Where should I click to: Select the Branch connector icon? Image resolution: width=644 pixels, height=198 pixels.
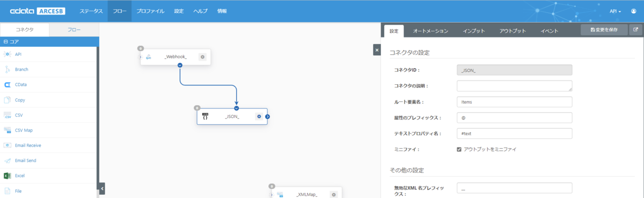[x=8, y=69]
